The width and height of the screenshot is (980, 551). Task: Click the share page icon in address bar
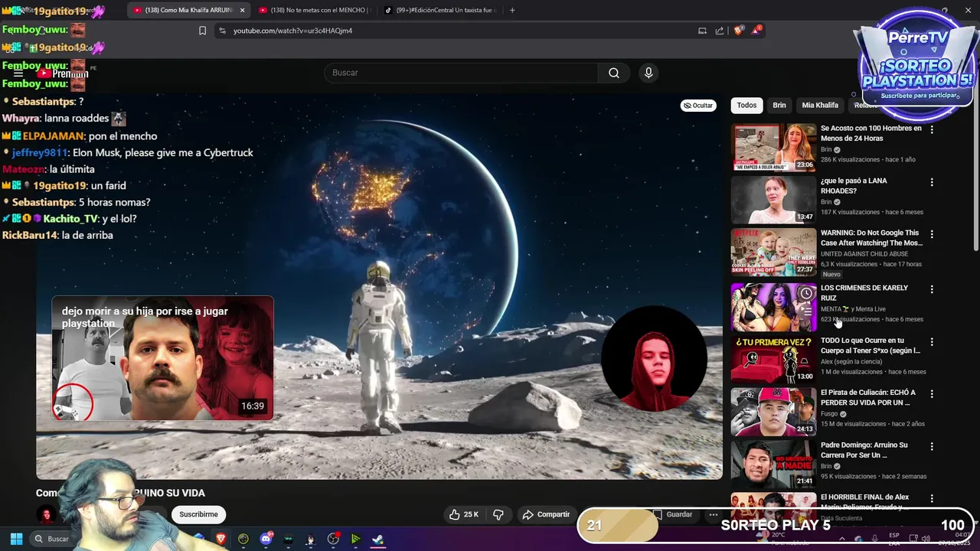720,31
